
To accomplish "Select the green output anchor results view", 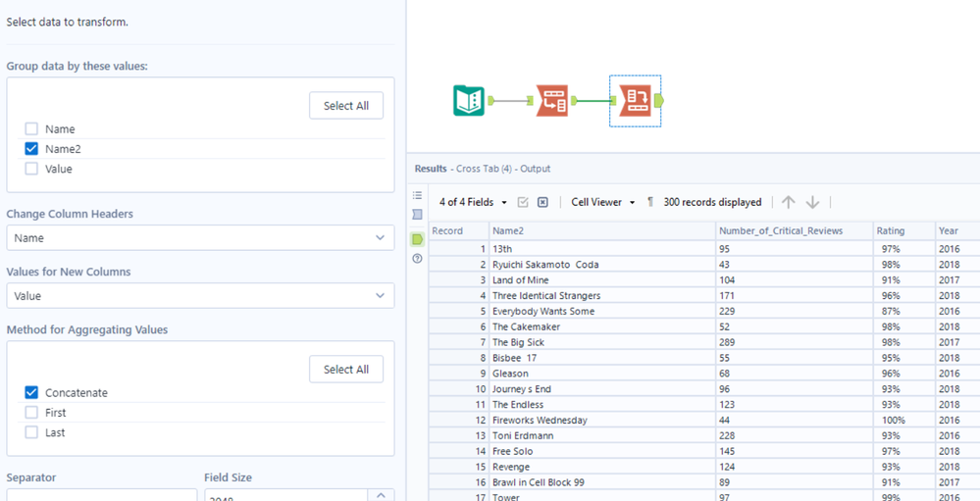I will tap(418, 238).
